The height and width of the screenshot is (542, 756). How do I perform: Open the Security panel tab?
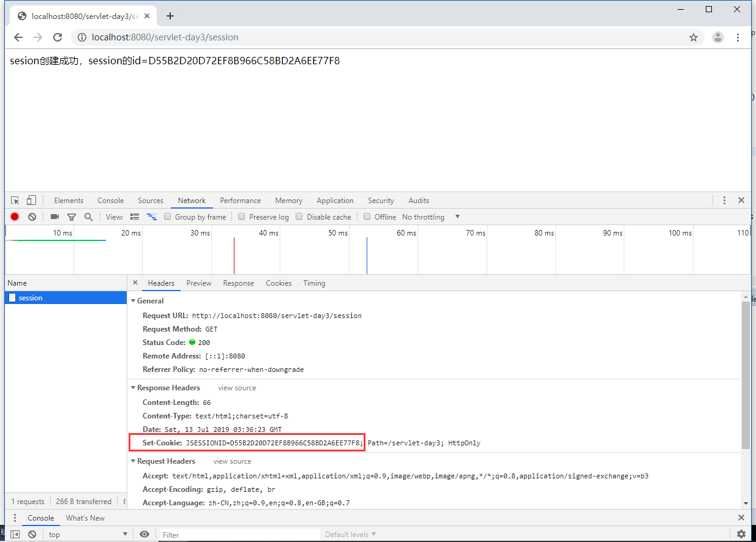(x=381, y=200)
